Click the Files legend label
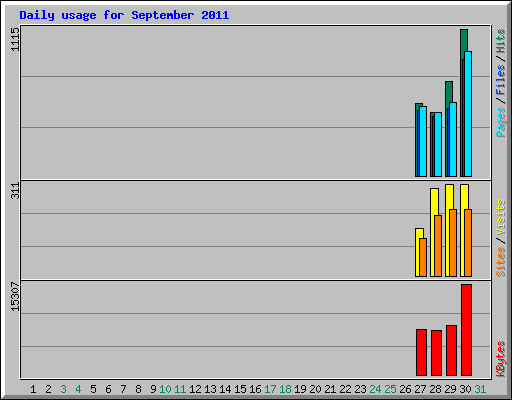Viewport: 512px width, 400px height. point(501,80)
